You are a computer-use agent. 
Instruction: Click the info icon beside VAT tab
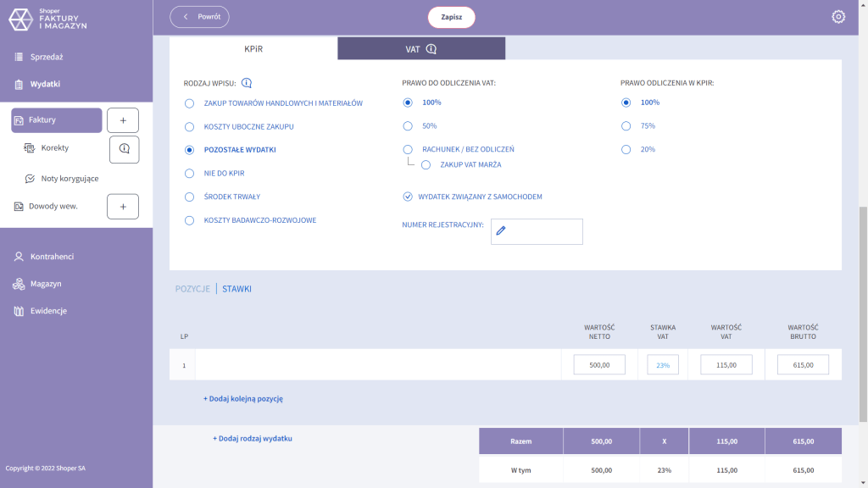coord(431,49)
